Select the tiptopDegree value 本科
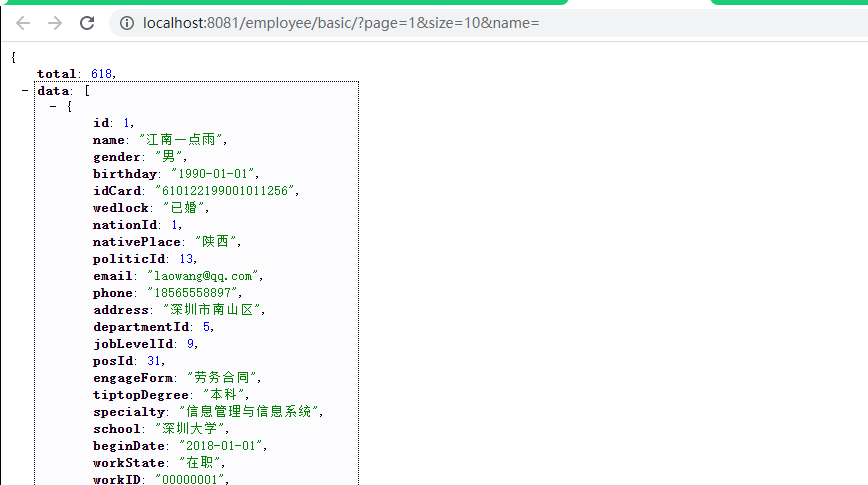Viewport: 868px width, 485px height. 224,395
